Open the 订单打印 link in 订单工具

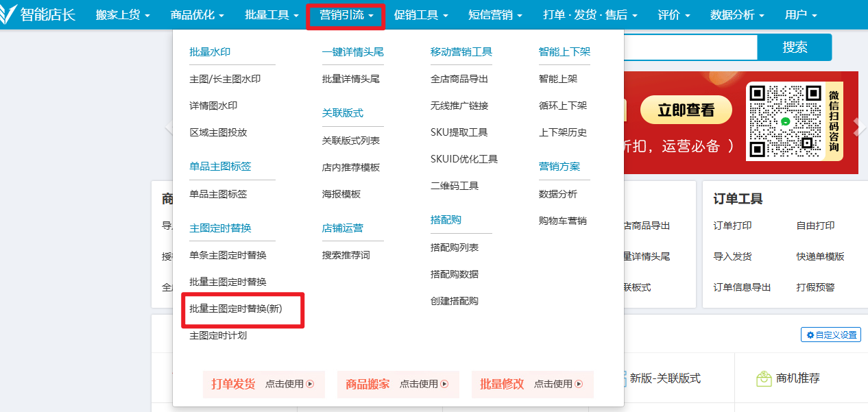tap(732, 226)
